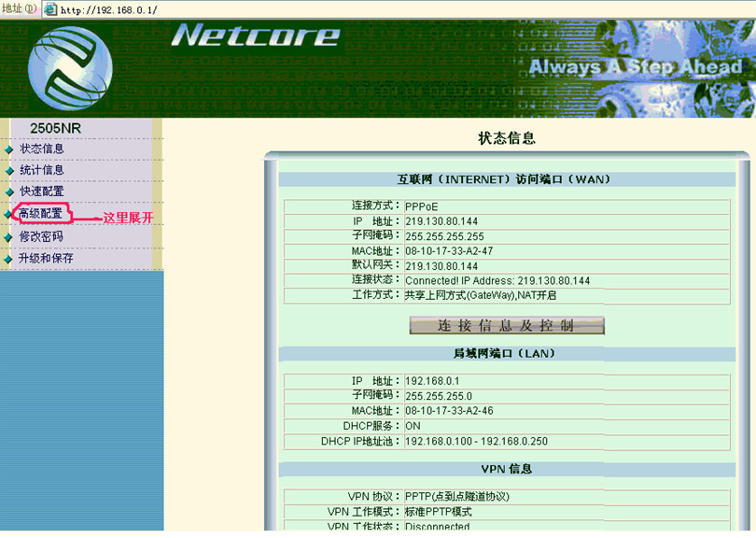
Task: Open the 升级和保存 menu item
Action: click(x=46, y=258)
